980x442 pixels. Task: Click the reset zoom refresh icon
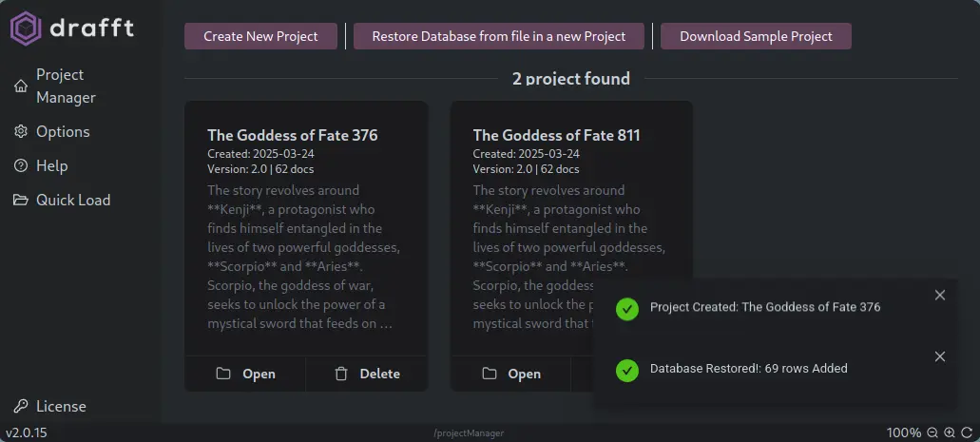(967, 432)
